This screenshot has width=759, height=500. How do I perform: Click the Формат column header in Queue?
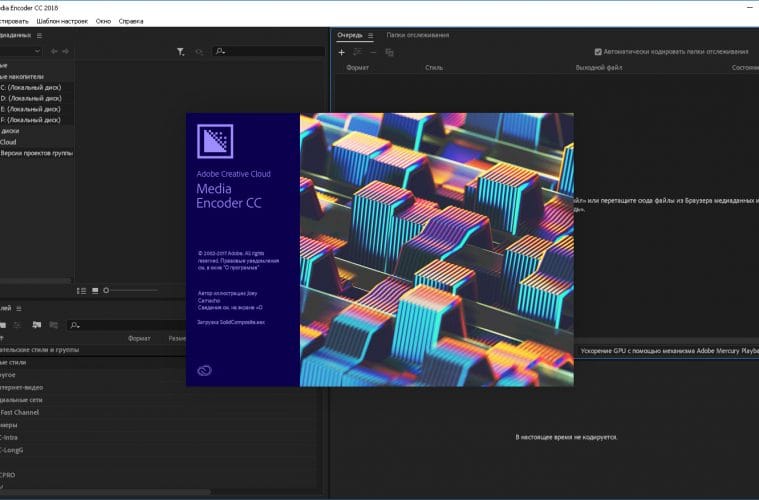pos(357,68)
